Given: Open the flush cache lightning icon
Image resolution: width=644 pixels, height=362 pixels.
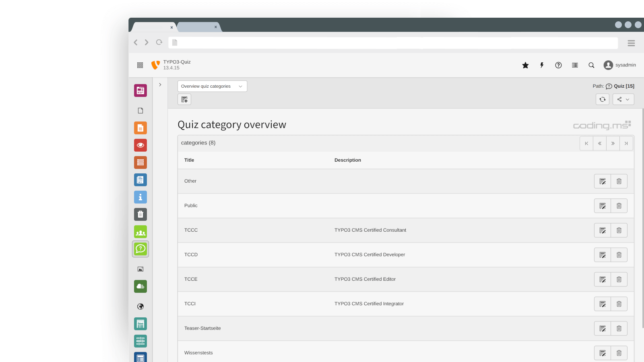Looking at the screenshot, I should pyautogui.click(x=542, y=65).
